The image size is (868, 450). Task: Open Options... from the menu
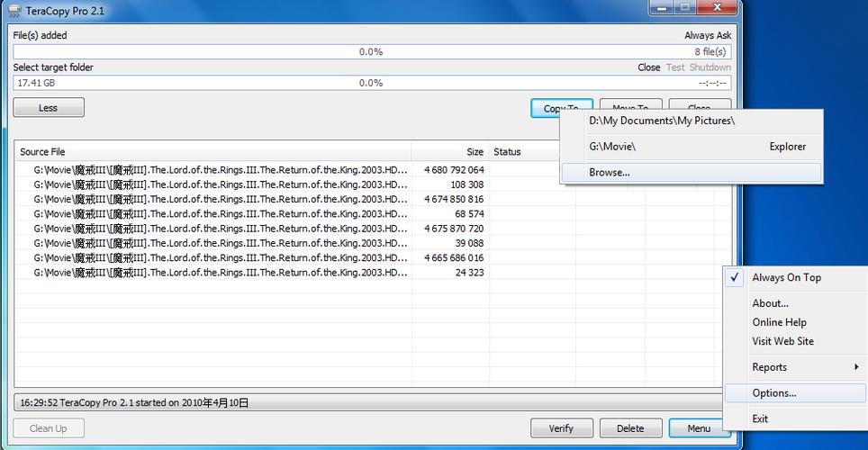[795, 393]
